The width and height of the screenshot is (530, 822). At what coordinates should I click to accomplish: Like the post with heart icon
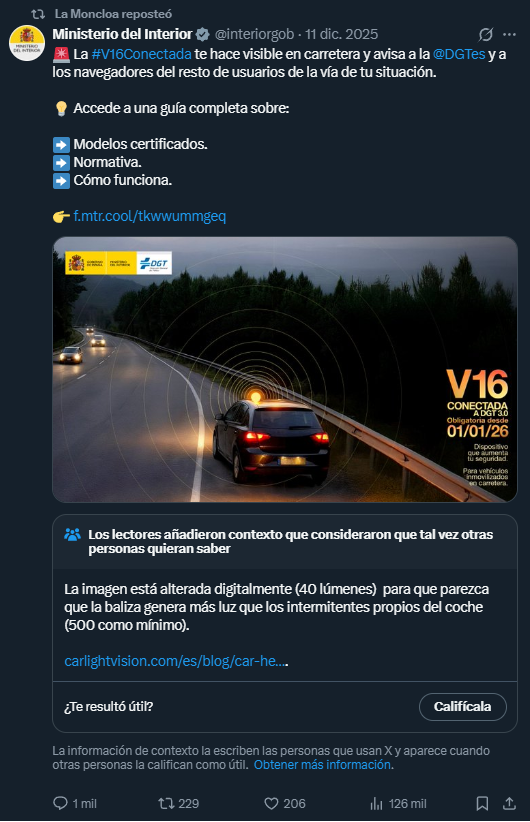click(x=271, y=803)
